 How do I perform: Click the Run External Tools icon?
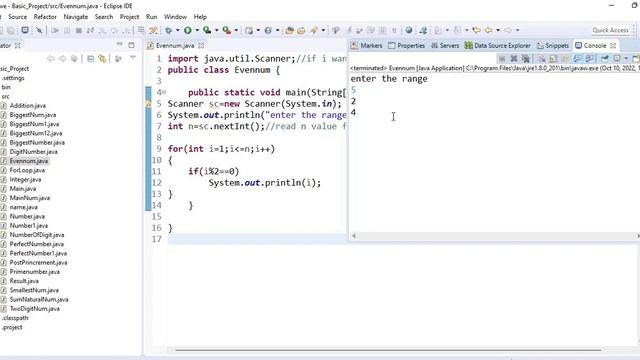(227, 30)
